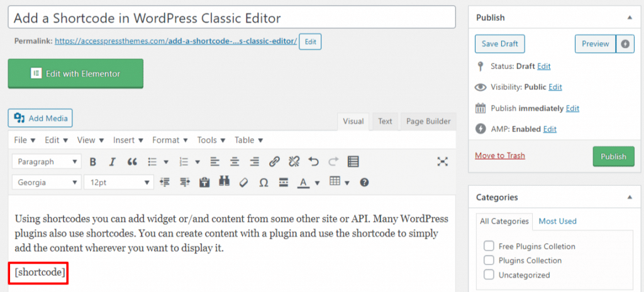Screen dimensions: 644x292
Task: Open the Tools menu
Action: [x=211, y=140]
